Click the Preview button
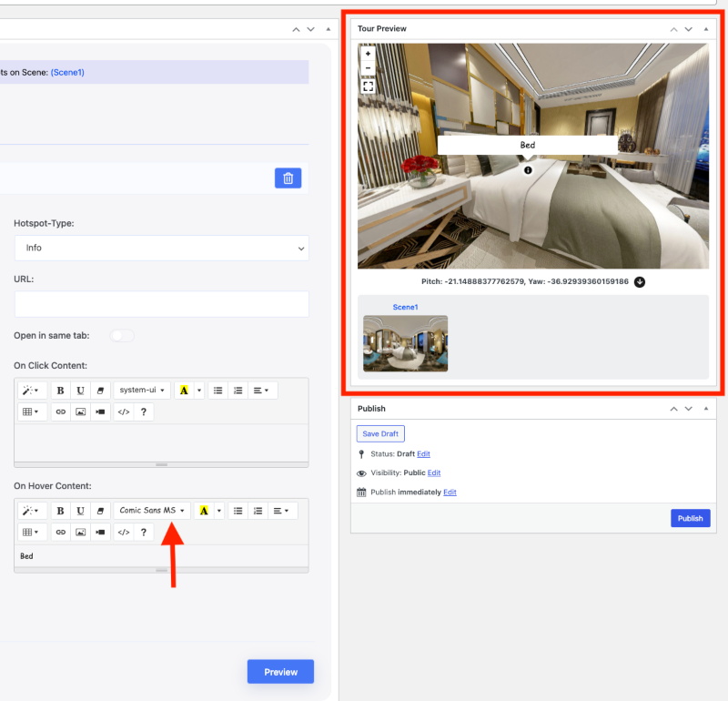The width and height of the screenshot is (728, 701). tap(280, 672)
